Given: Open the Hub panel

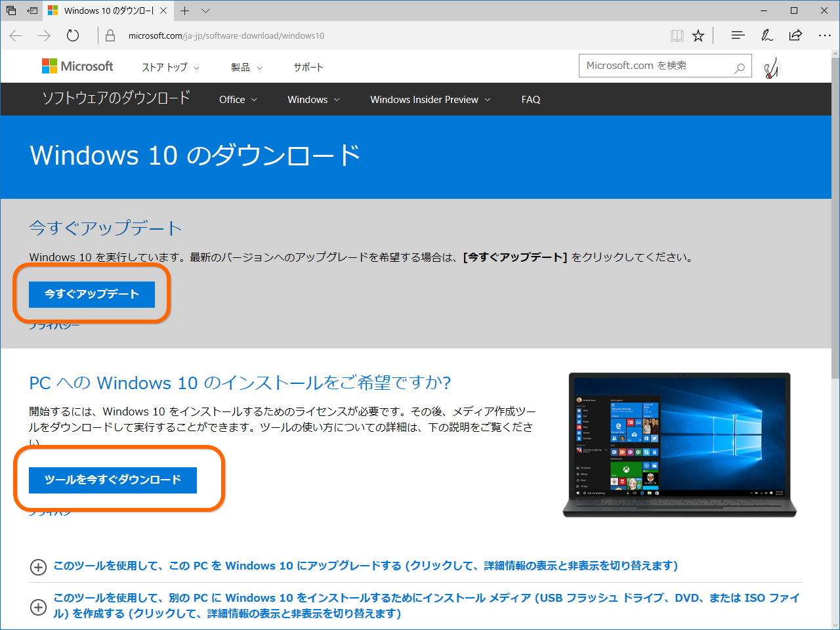Looking at the screenshot, I should pos(738,35).
